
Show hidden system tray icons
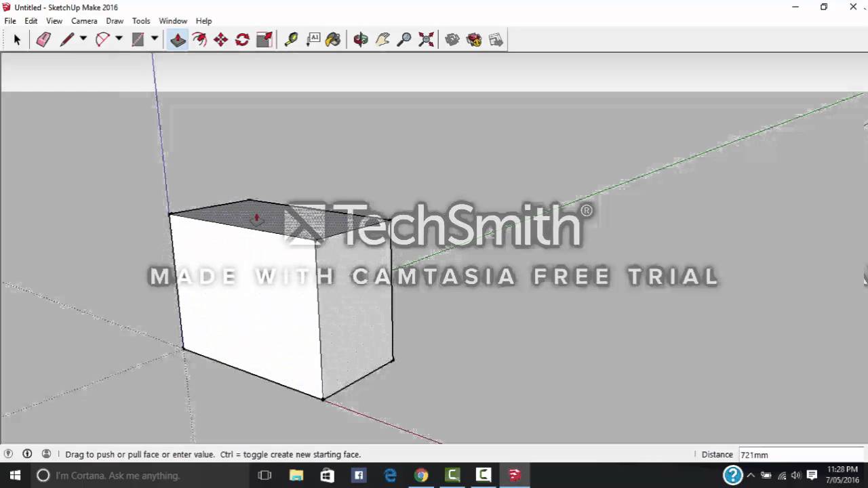point(751,475)
